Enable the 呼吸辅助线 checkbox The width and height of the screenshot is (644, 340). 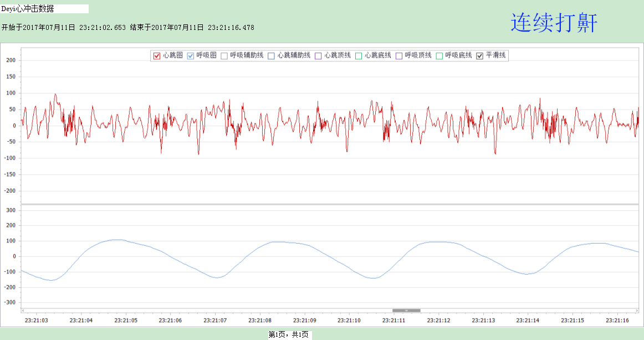click(224, 55)
